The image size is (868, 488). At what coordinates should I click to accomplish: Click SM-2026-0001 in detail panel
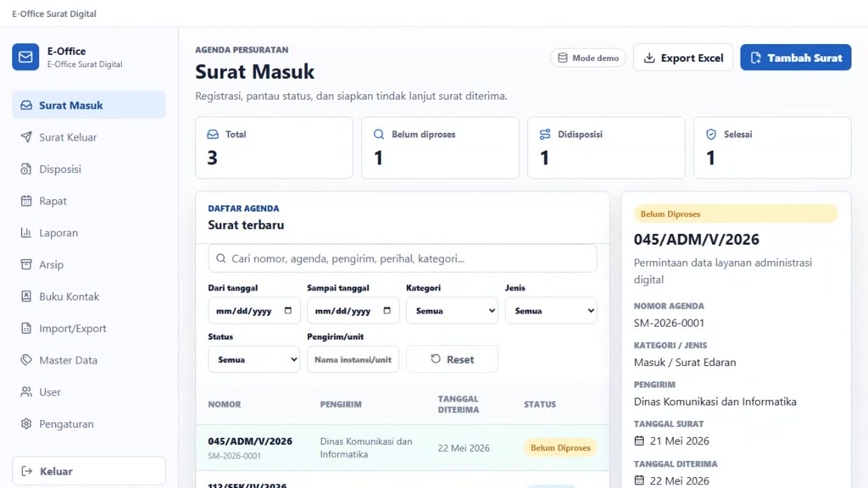point(669,323)
